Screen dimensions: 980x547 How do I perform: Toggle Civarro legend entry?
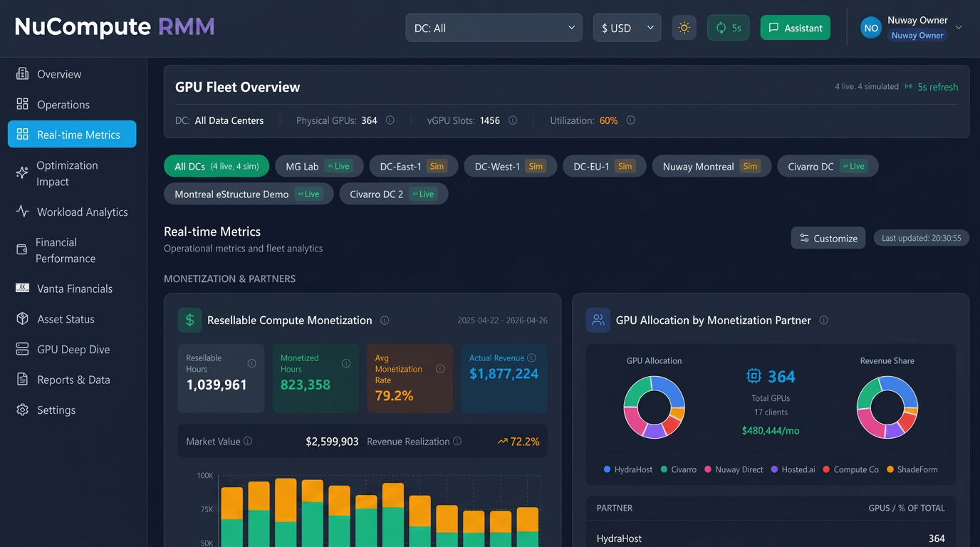pyautogui.click(x=679, y=469)
